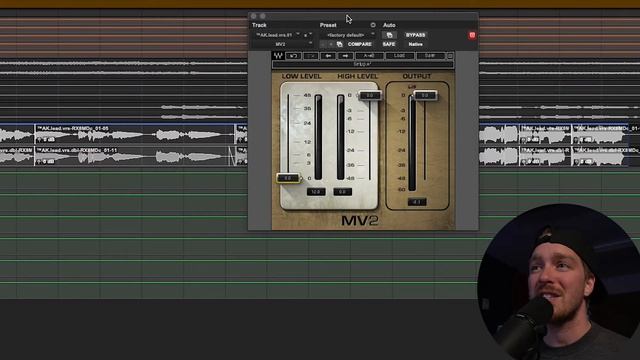Viewport: 640px width, 360px height.
Task: Click the Track header label
Action: [259, 25]
